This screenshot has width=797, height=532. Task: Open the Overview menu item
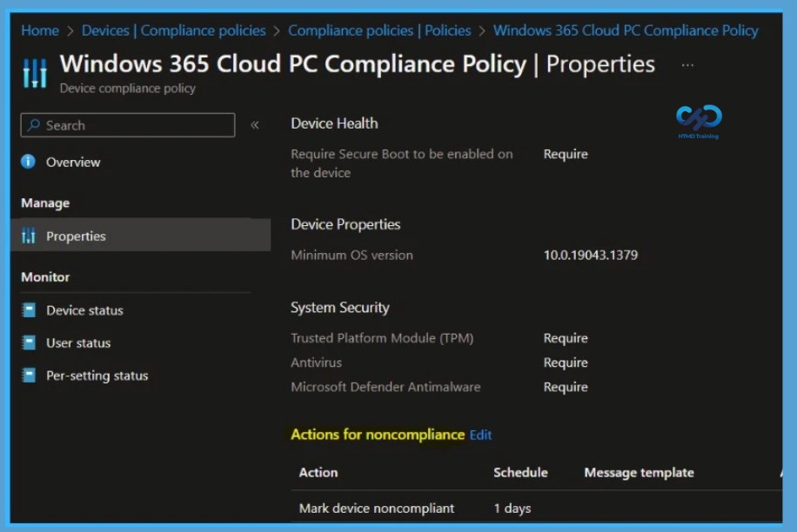73,163
